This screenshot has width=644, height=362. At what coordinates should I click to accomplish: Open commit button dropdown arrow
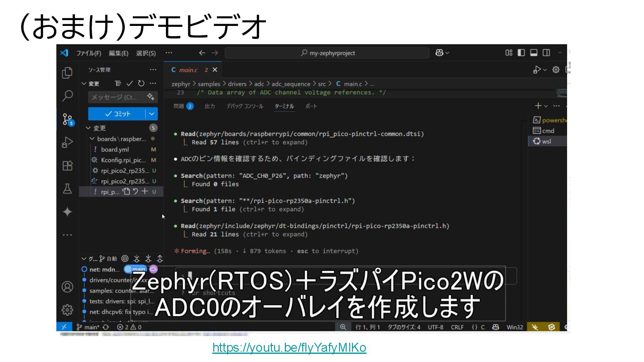pyautogui.click(x=152, y=114)
